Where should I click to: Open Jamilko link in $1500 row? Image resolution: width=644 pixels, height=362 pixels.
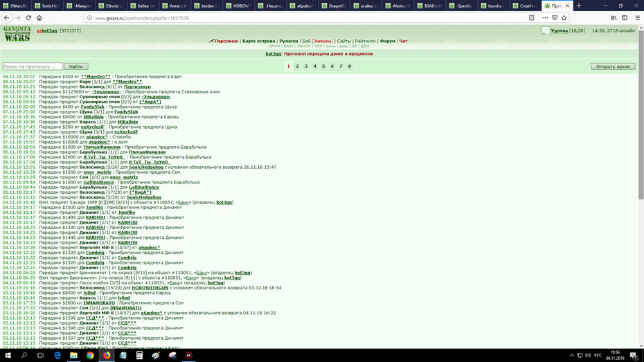tap(94, 207)
